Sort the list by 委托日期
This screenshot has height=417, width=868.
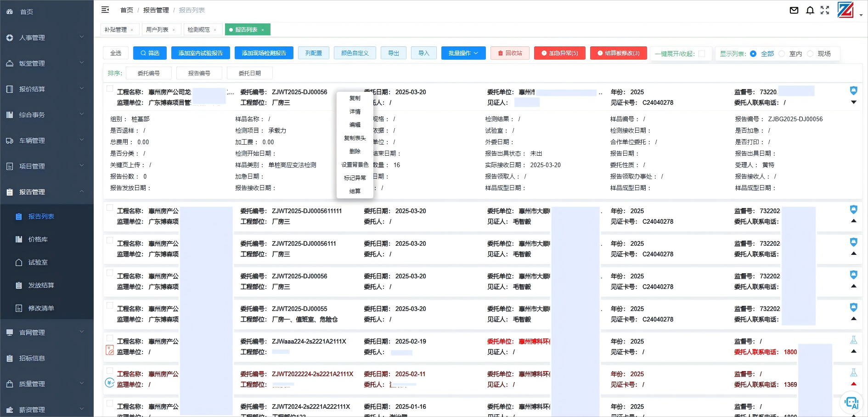pyautogui.click(x=249, y=73)
